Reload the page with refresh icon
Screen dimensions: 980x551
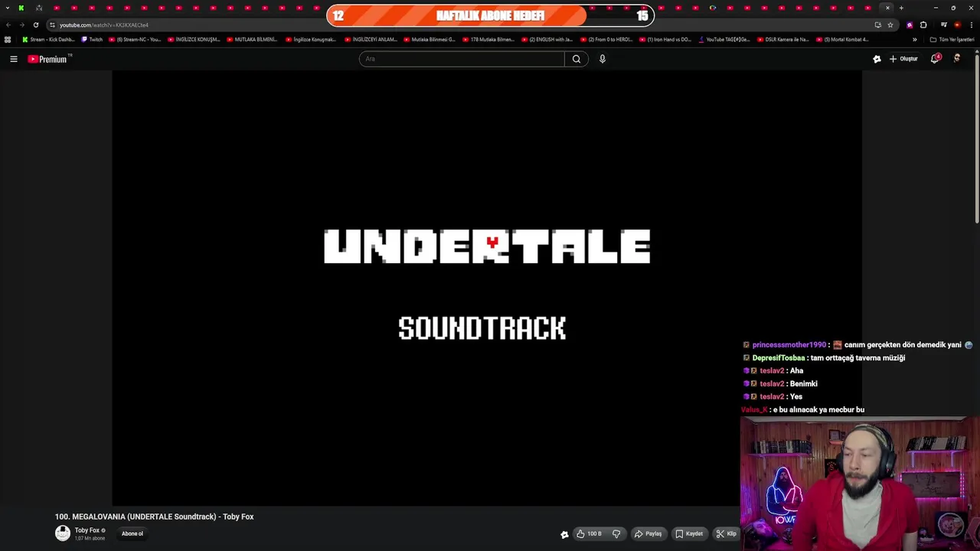point(35,24)
